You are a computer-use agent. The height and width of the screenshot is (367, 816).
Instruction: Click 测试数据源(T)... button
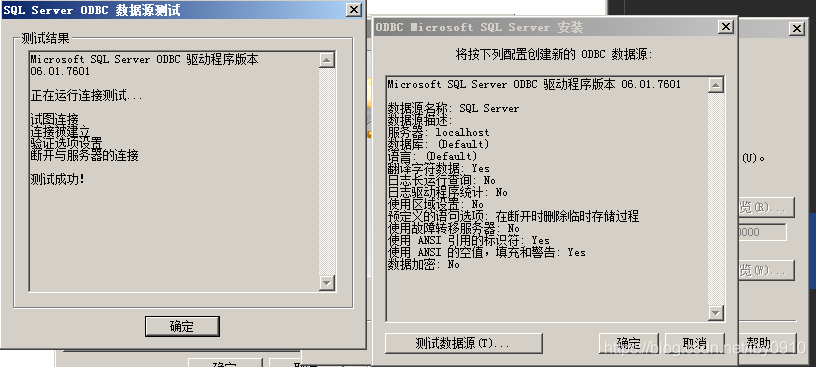[x=464, y=343]
